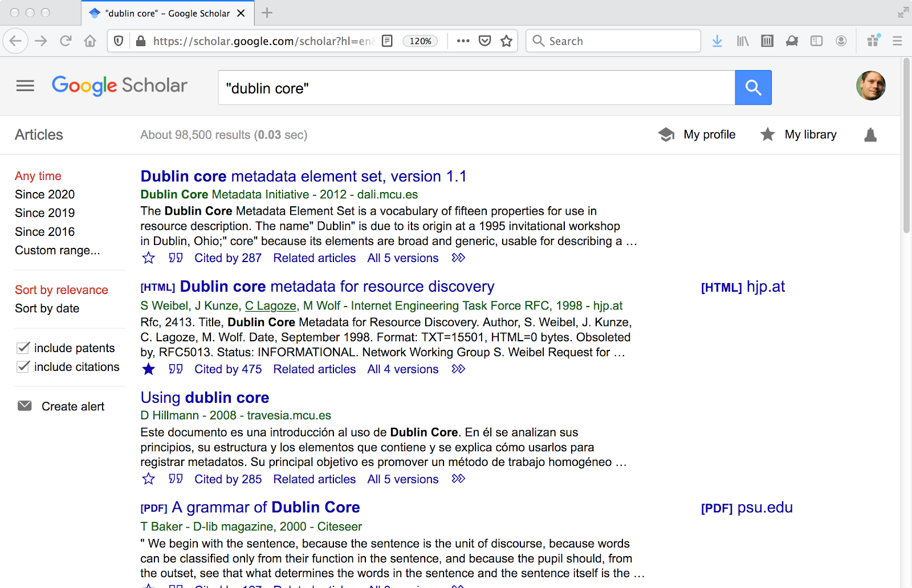Filter results Since 2020
Viewport: 912px width, 588px height.
click(45, 194)
